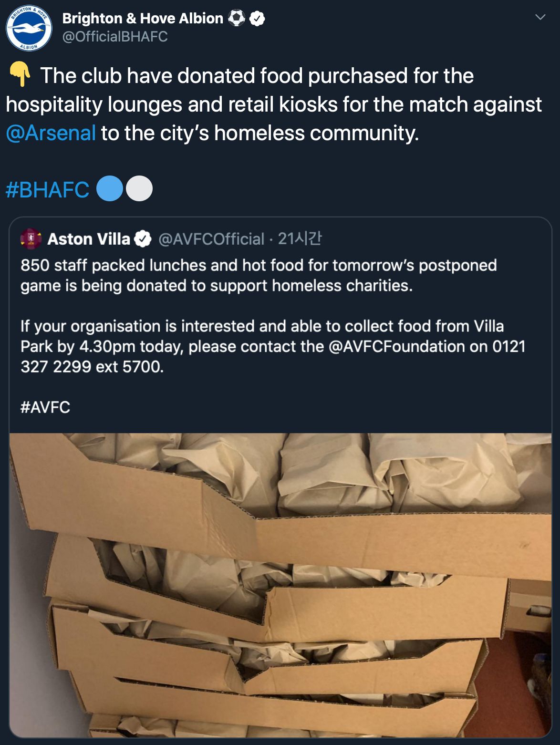Click the Brighton & Hove Albion name
Image resolution: width=560 pixels, height=745 pixels.
click(x=143, y=18)
